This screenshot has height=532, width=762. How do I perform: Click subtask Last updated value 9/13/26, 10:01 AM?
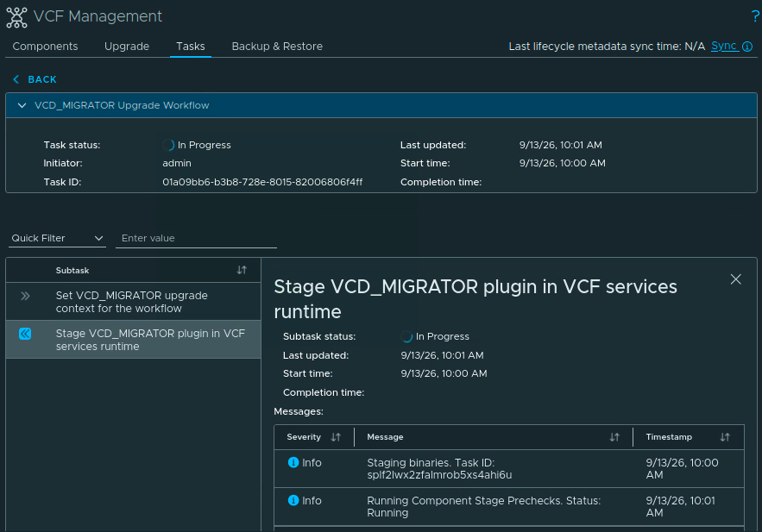[x=442, y=355]
